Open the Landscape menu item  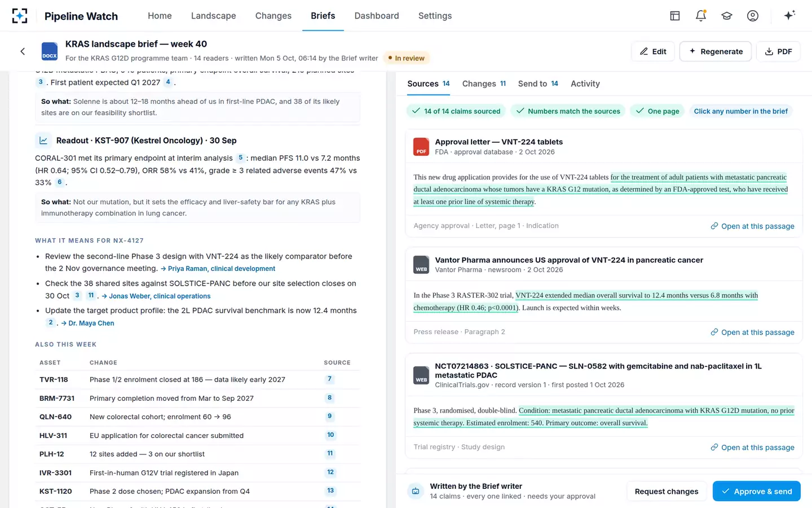[213, 16]
